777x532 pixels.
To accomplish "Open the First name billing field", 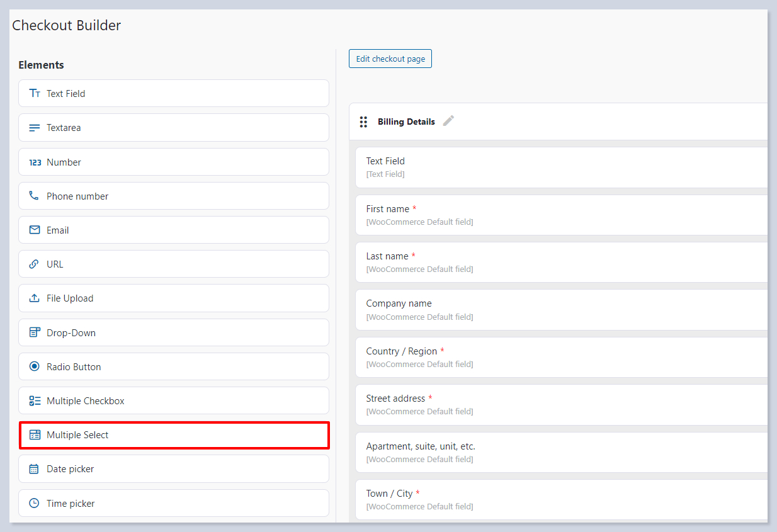I will (x=560, y=215).
